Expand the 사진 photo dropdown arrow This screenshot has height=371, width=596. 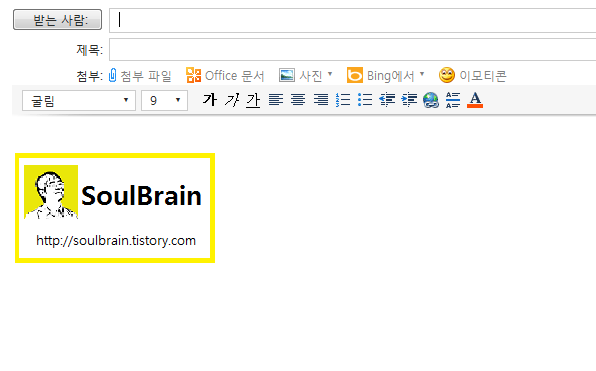330,74
